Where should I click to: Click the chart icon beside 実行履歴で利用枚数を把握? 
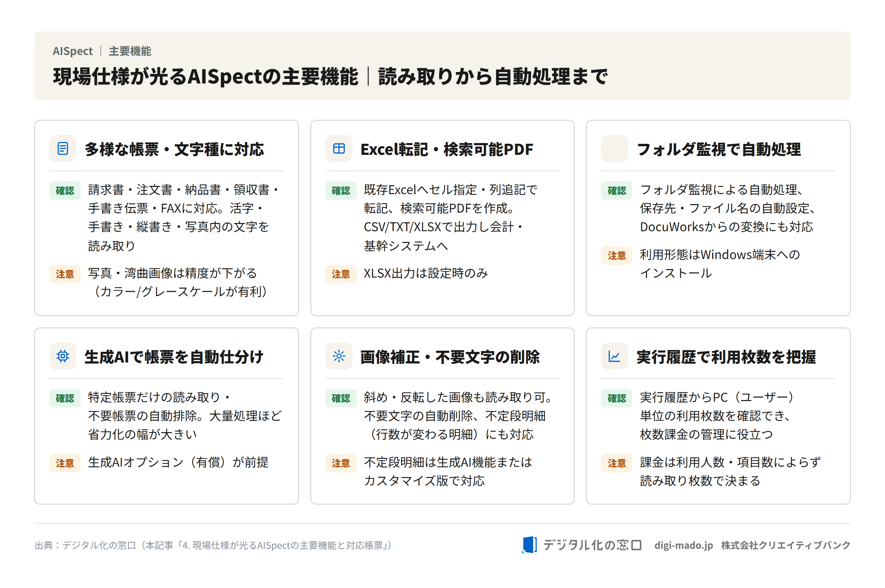tap(614, 356)
